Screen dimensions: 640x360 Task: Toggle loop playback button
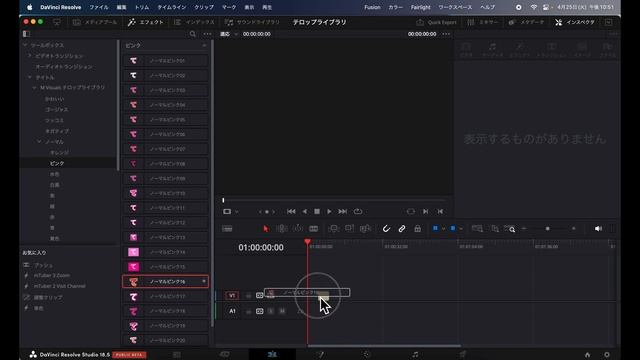click(358, 211)
